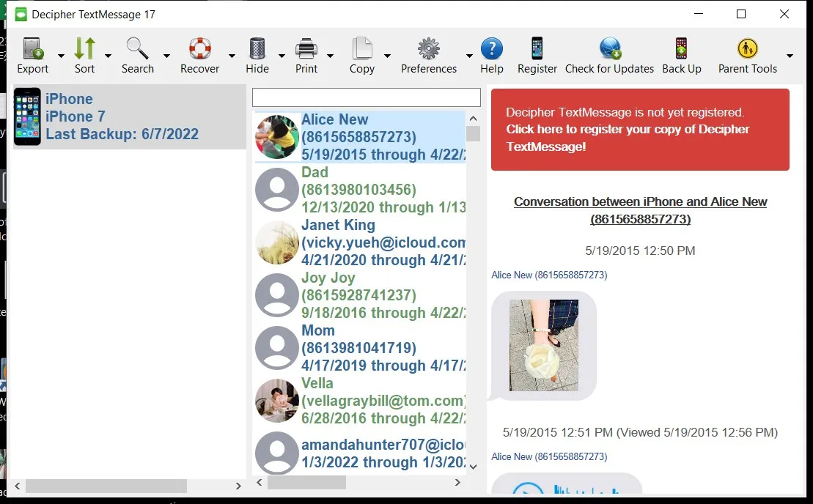Click device pane scroll right arrow
The width and height of the screenshot is (813, 504).
(x=238, y=486)
